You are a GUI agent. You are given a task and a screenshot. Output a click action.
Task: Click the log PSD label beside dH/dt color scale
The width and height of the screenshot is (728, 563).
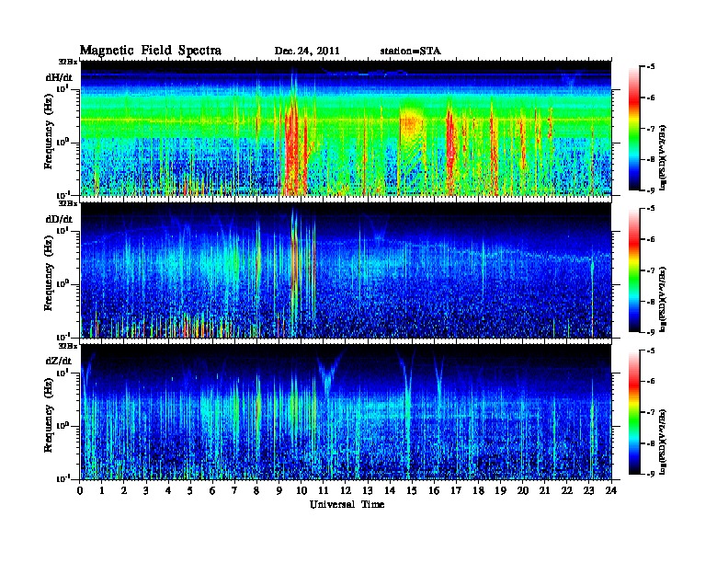point(665,157)
